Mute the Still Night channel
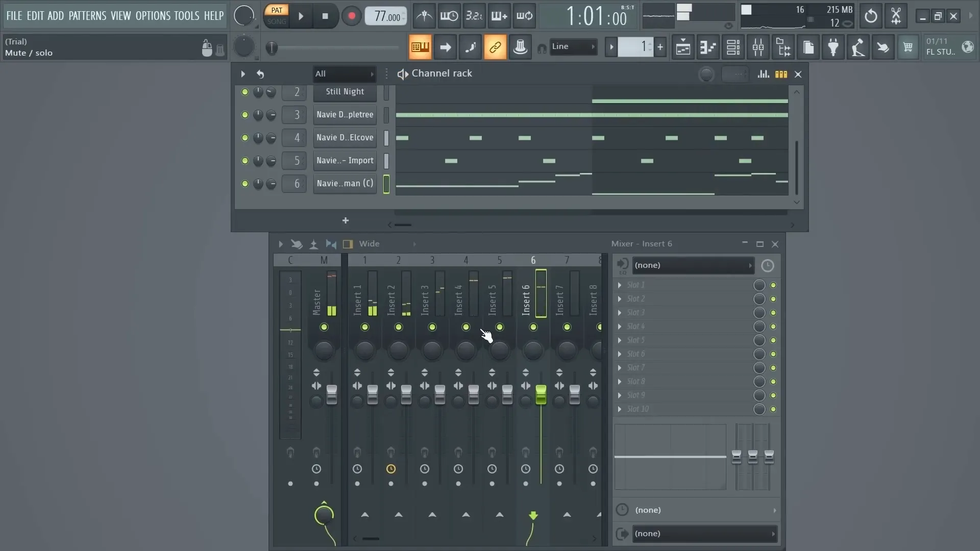Viewport: 980px width, 551px height. tap(245, 92)
